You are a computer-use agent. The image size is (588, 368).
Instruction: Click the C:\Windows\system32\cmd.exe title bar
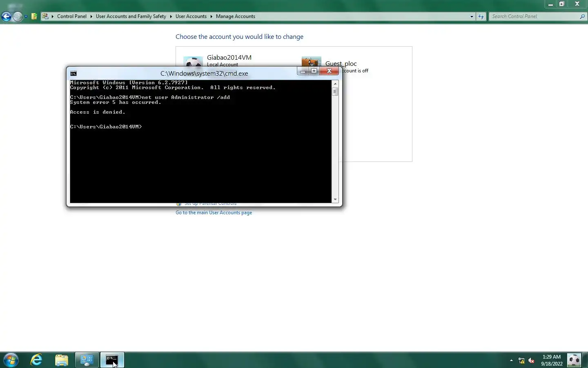[204, 74]
